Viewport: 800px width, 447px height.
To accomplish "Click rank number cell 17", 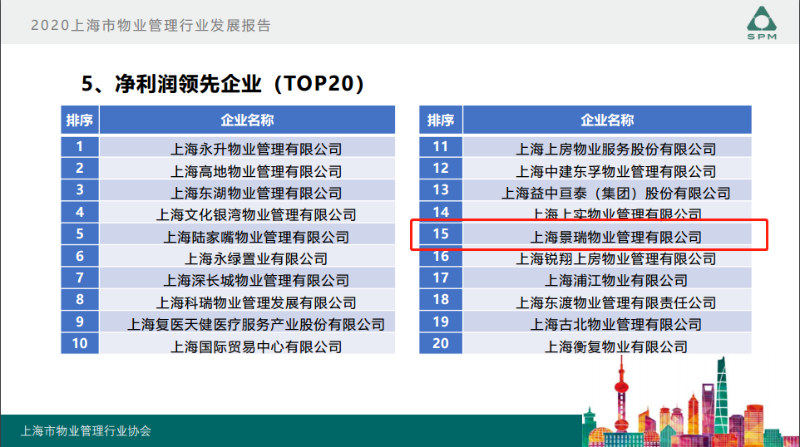I will 441,278.
